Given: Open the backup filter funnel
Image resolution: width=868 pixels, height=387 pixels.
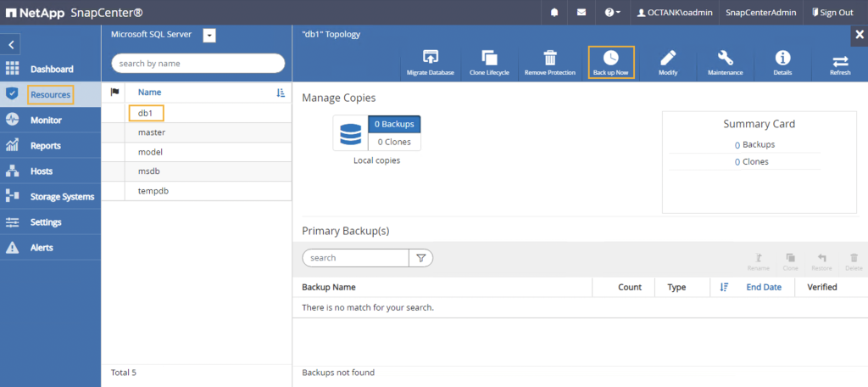Looking at the screenshot, I should [420, 258].
